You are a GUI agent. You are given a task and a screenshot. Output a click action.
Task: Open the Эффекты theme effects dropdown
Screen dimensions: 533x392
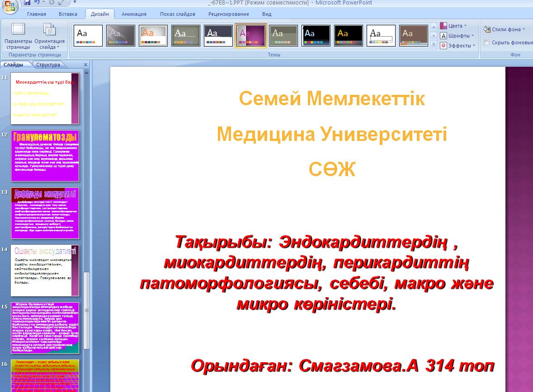458,46
